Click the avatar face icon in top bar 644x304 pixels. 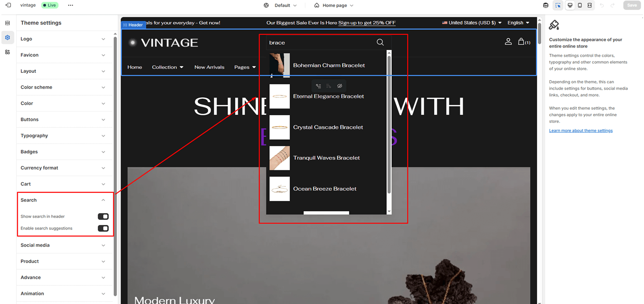(546, 5)
